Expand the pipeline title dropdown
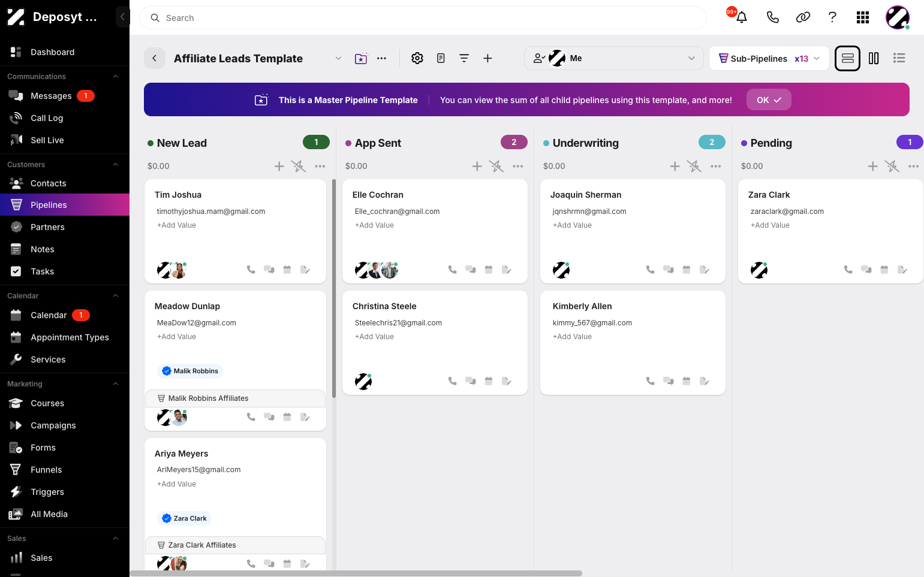Image resolution: width=924 pixels, height=577 pixels. point(338,58)
